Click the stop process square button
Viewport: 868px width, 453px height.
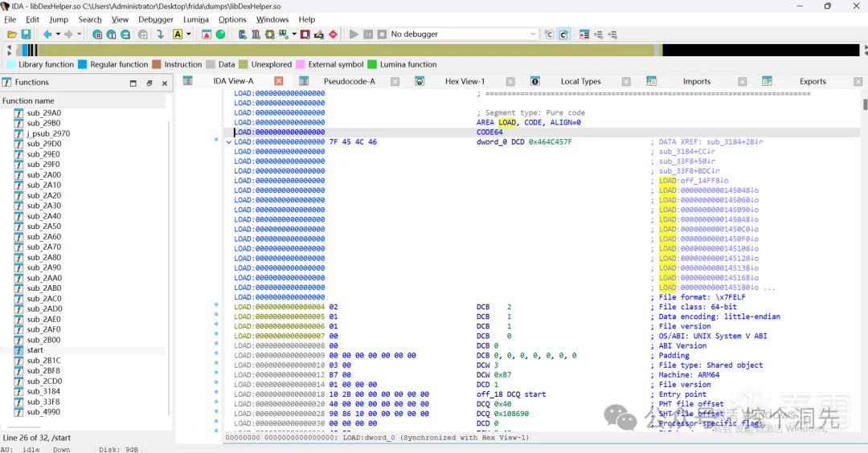382,35
